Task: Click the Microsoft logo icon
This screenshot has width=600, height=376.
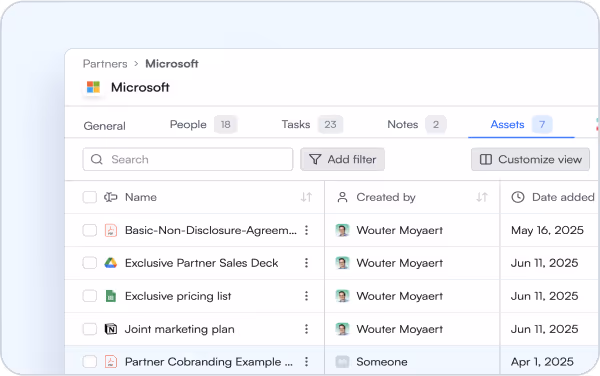Action: click(x=93, y=87)
